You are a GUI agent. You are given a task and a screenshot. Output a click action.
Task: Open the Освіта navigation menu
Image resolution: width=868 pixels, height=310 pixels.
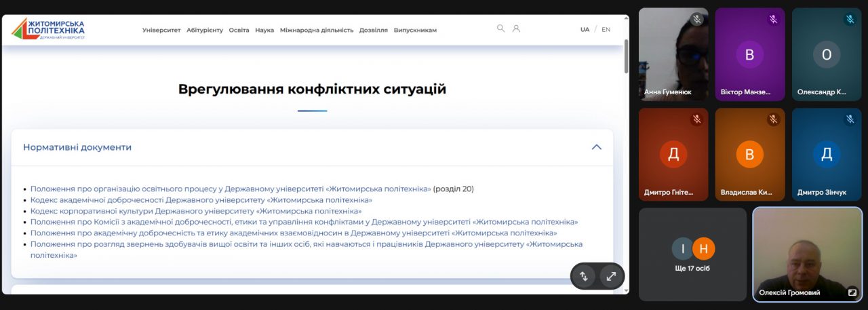[x=239, y=30]
